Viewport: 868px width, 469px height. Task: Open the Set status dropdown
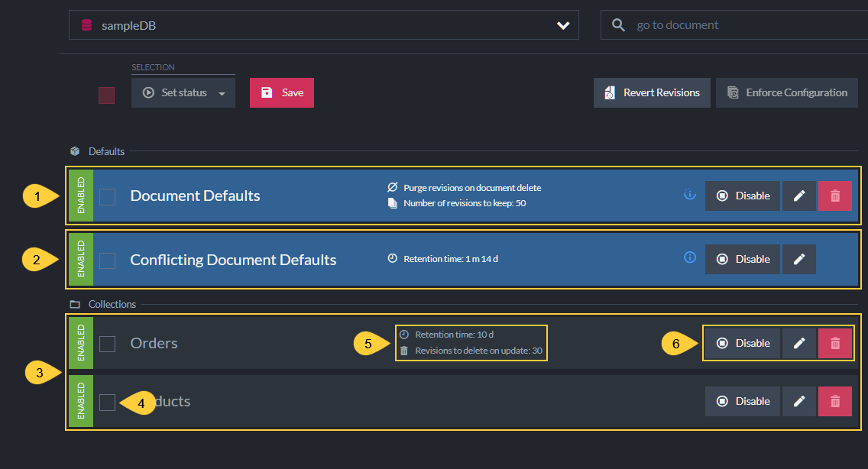coord(183,93)
